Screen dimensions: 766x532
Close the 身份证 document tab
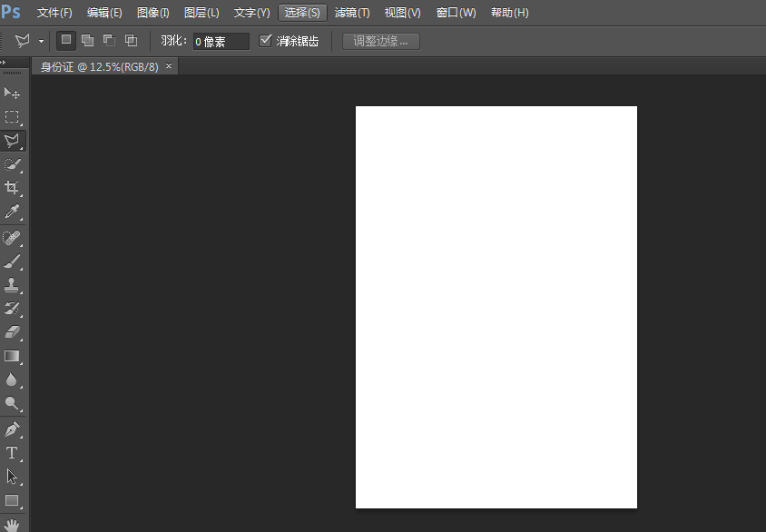pos(169,65)
